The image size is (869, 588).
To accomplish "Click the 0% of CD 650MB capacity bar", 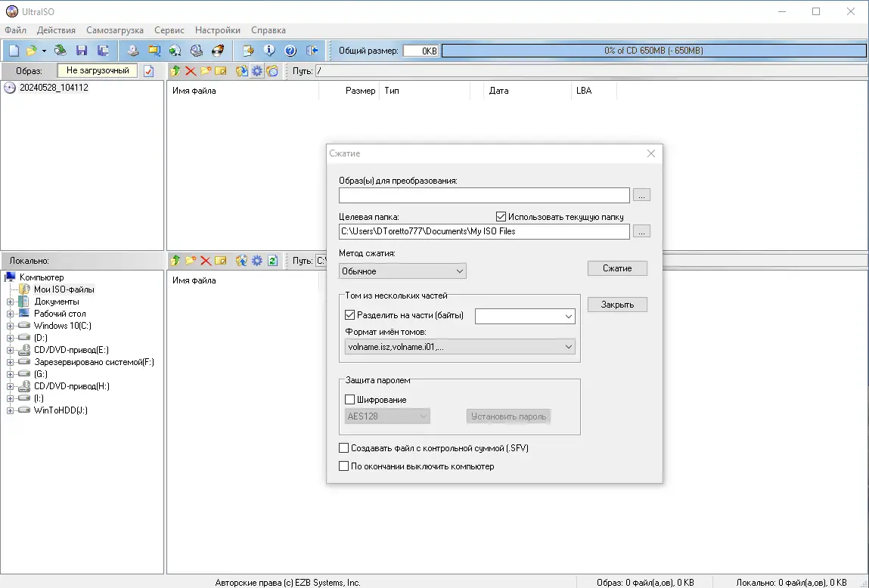I will (x=653, y=51).
